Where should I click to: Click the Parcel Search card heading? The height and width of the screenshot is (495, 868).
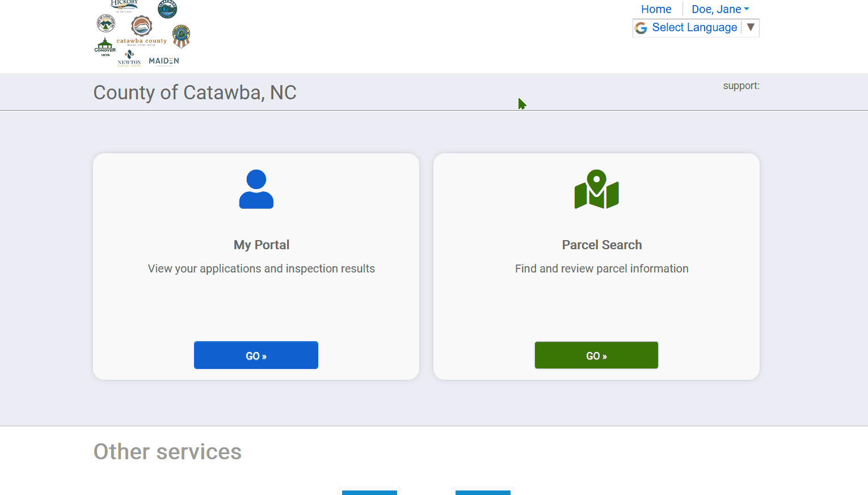tap(602, 245)
